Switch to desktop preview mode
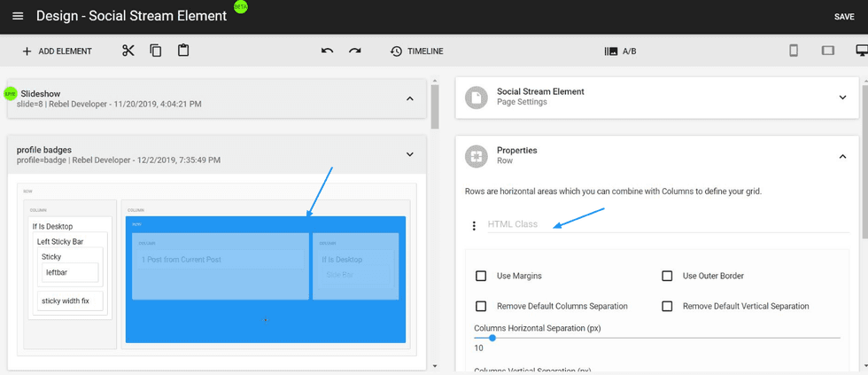 (x=861, y=51)
